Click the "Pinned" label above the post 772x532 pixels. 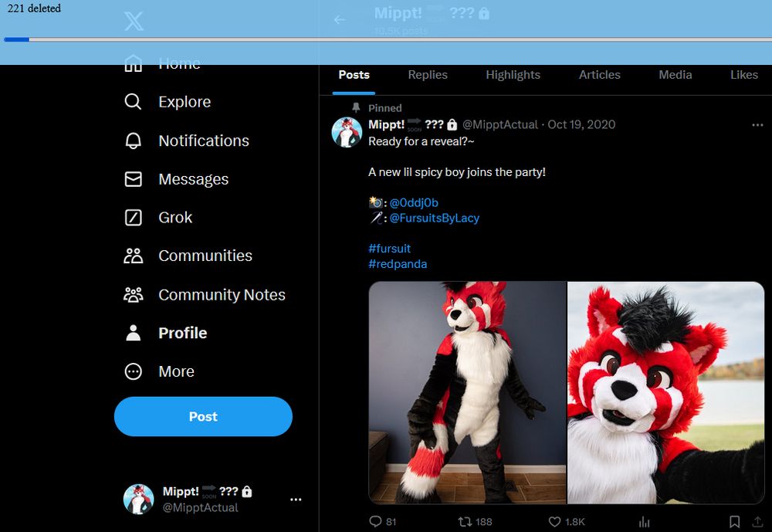point(385,108)
